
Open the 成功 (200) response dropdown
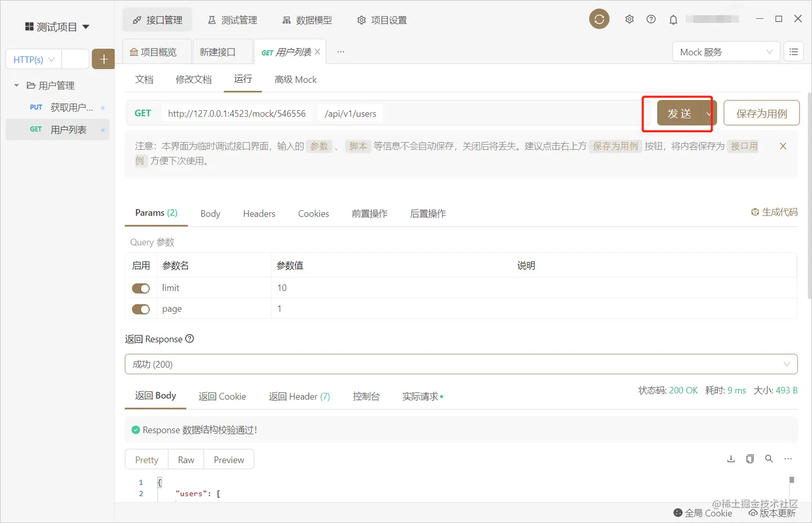pos(461,364)
